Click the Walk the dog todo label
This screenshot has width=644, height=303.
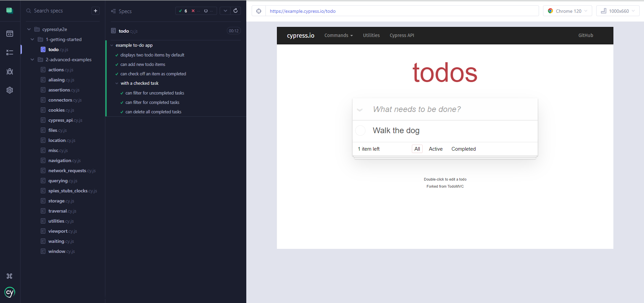[396, 130]
